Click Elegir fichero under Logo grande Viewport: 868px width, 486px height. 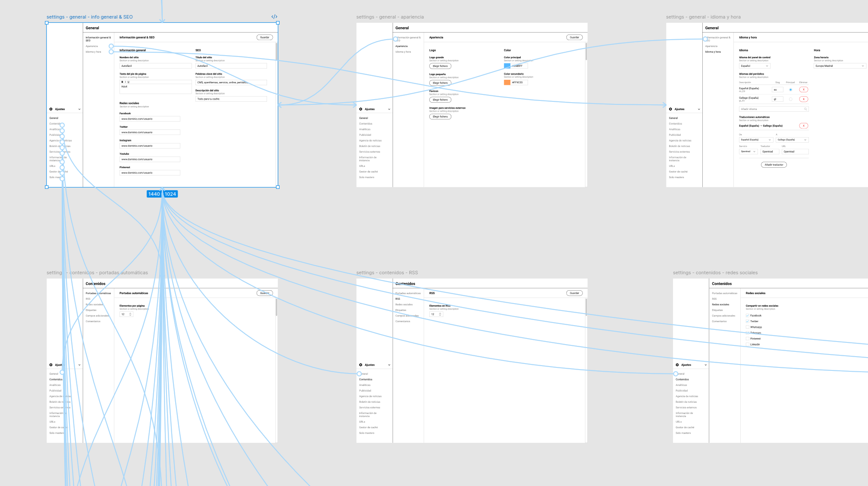(440, 66)
